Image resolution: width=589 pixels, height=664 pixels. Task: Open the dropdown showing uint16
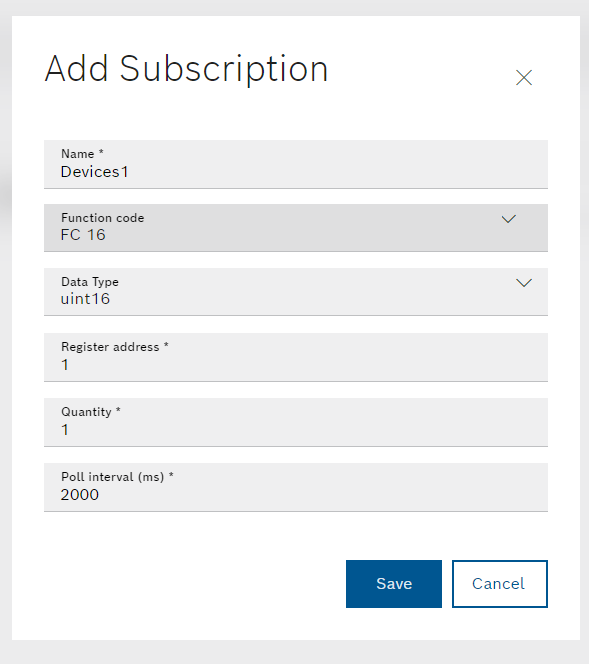296,292
